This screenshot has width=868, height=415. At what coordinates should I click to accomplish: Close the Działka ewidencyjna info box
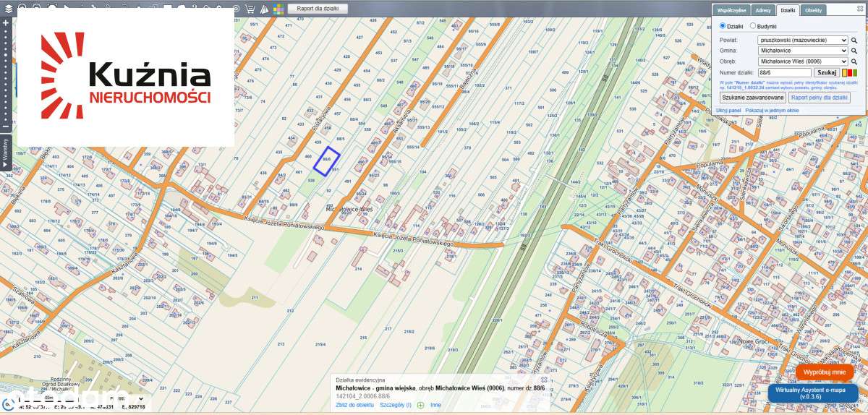[x=544, y=380]
